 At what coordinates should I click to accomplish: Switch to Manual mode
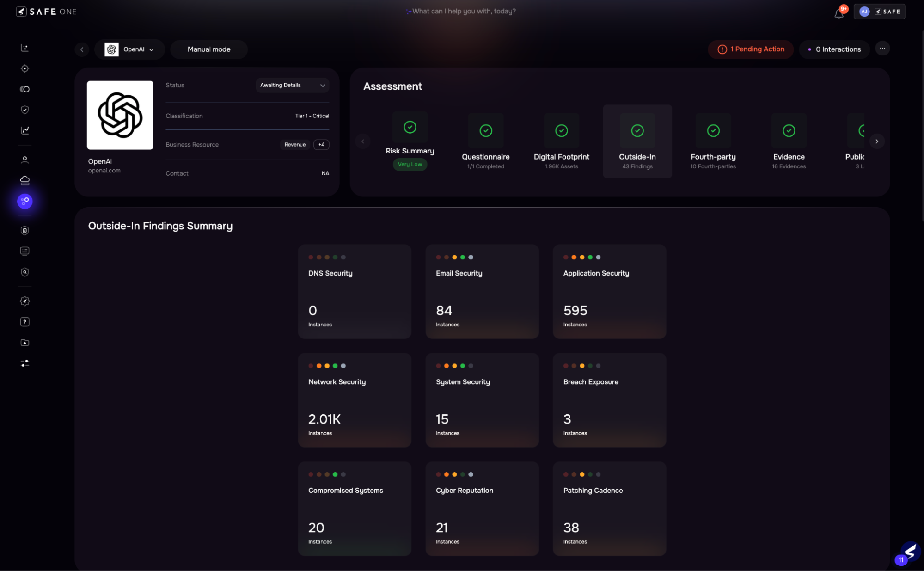(209, 49)
